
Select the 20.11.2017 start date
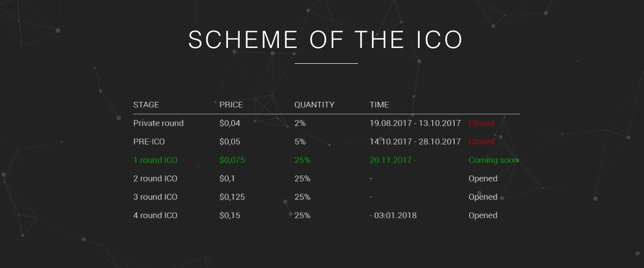pos(389,160)
